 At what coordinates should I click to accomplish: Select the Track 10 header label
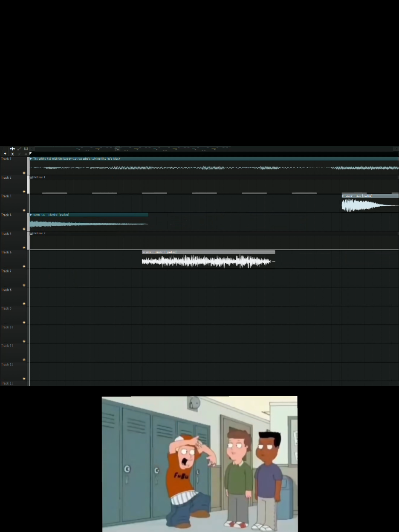coord(7,327)
